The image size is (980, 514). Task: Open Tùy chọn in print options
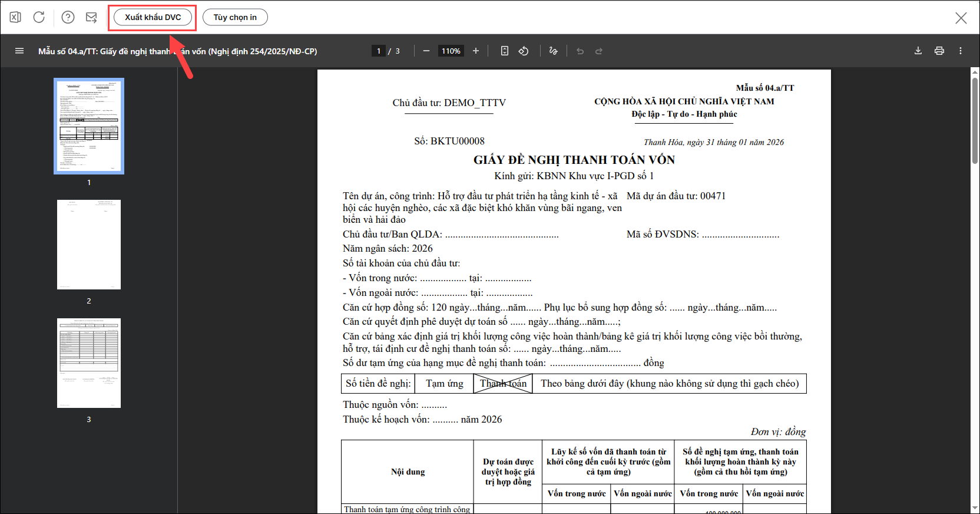tap(235, 17)
